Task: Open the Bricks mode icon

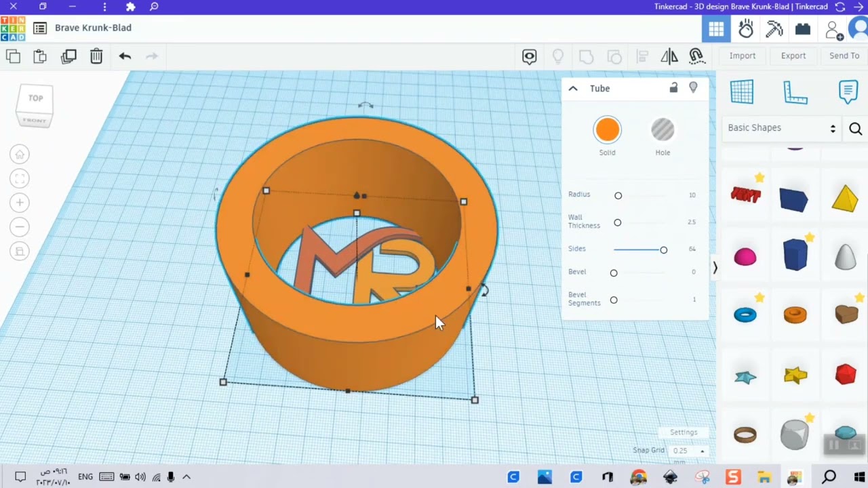Action: [x=803, y=28]
